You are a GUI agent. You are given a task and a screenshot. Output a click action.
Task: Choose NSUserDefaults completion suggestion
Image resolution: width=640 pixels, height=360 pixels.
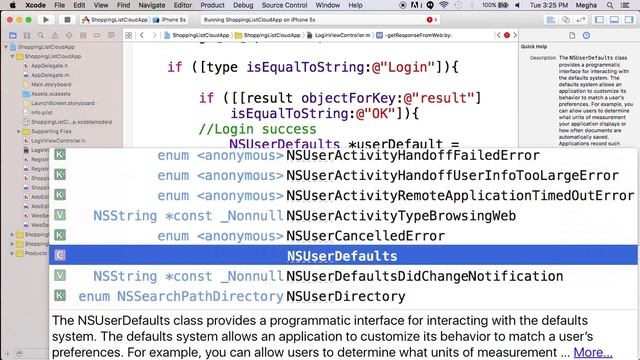pyautogui.click(x=343, y=256)
